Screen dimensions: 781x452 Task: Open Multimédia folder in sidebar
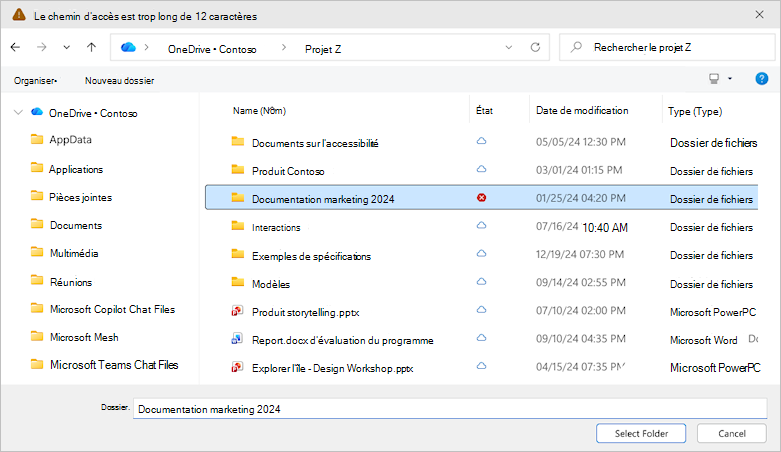coord(74,253)
